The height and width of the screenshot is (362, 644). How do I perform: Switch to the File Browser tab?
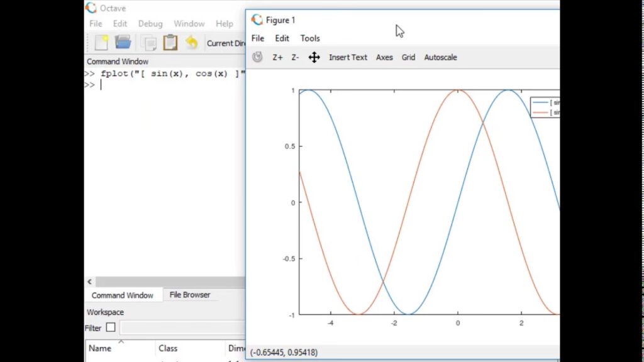pyautogui.click(x=189, y=295)
